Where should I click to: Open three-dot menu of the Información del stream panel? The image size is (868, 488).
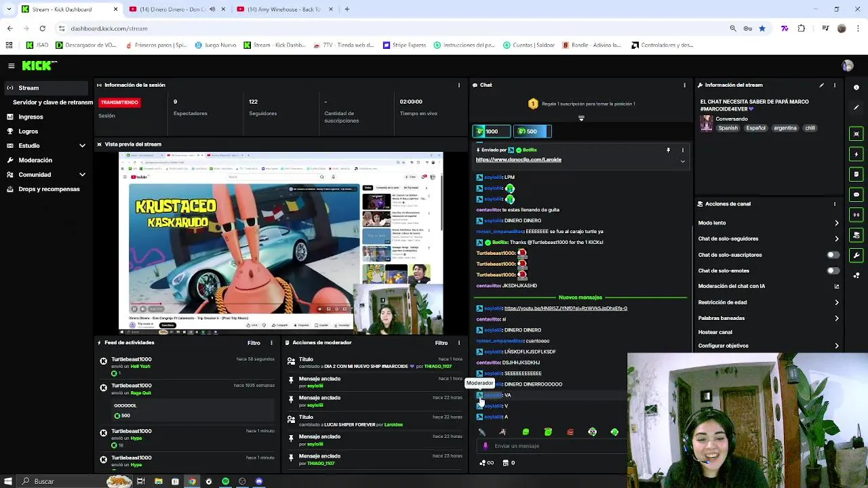point(835,85)
